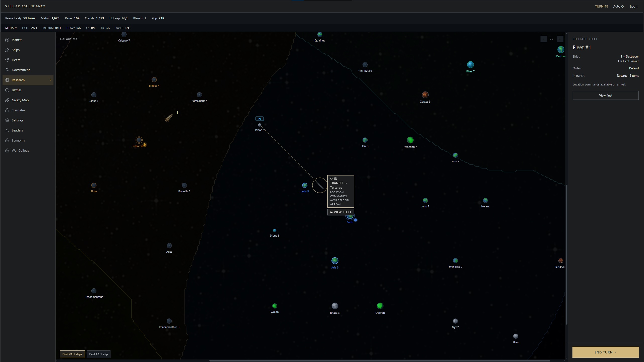
Task: Click the Fleet #1 panel heading
Action: 581,48
